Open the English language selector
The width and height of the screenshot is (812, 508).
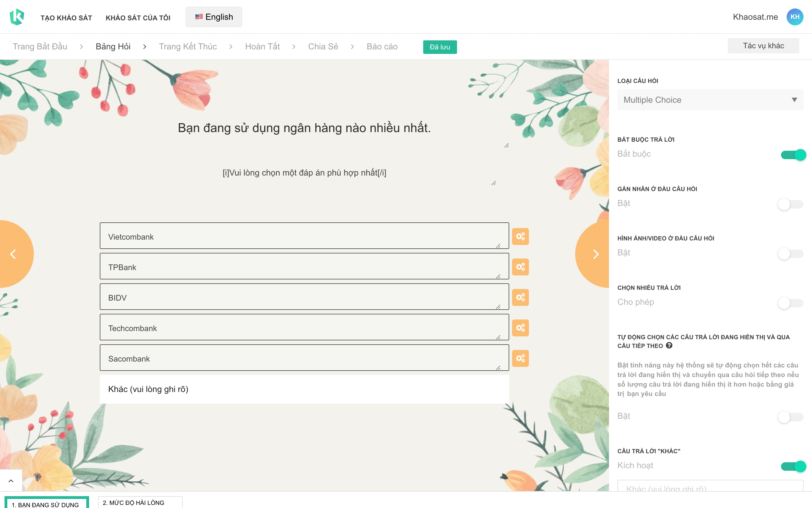point(214,17)
